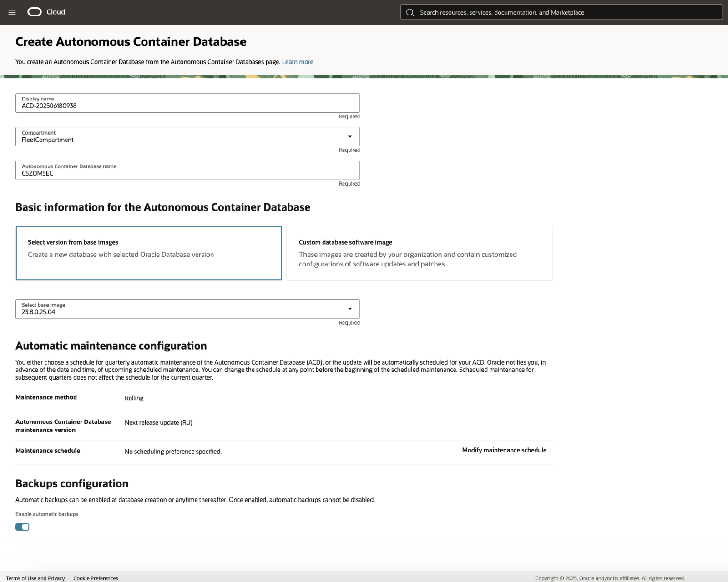Viewport: 728px width, 582px height.
Task: Click the Autonomous Container Database maintenance version label
Action: [x=63, y=426]
